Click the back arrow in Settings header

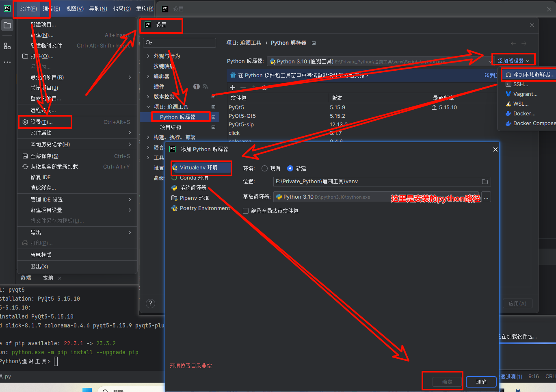[x=513, y=43]
